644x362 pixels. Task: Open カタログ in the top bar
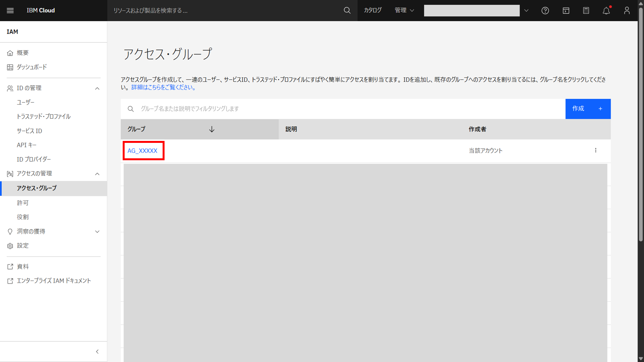[x=373, y=10]
